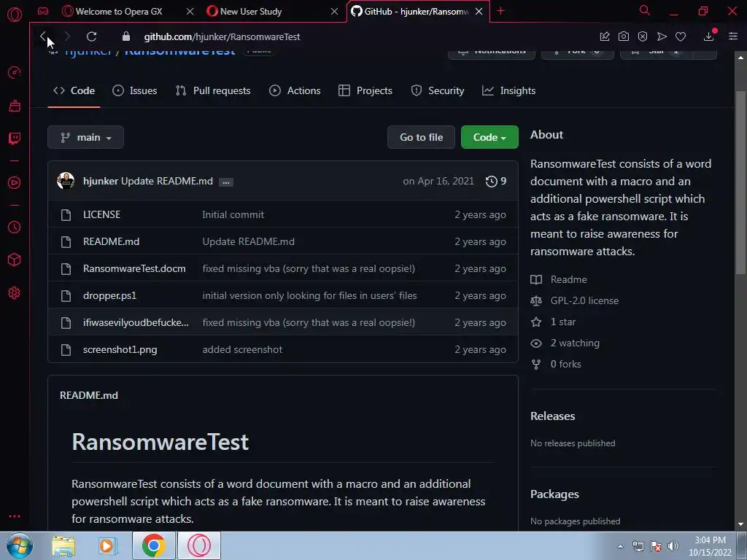The image size is (747, 560).
Task: Open RansomwareTest.docm file
Action: (134, 268)
